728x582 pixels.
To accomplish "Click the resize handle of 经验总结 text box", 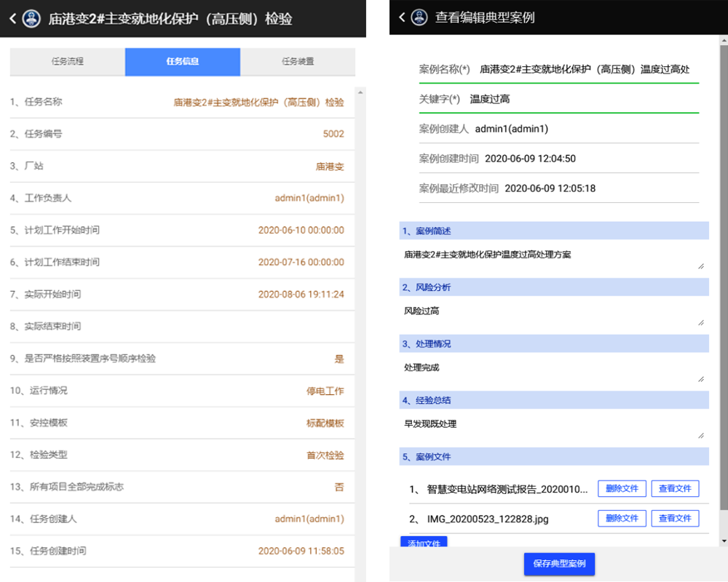I will (701, 435).
